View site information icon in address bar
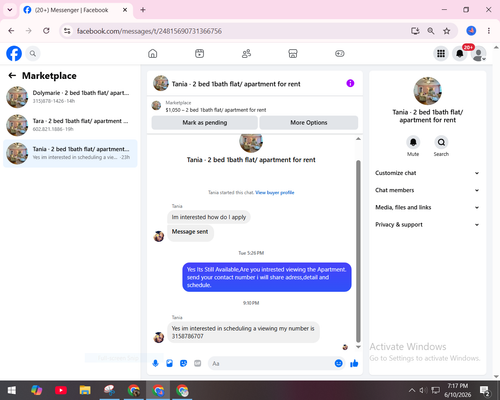The image size is (500, 400). (x=67, y=31)
